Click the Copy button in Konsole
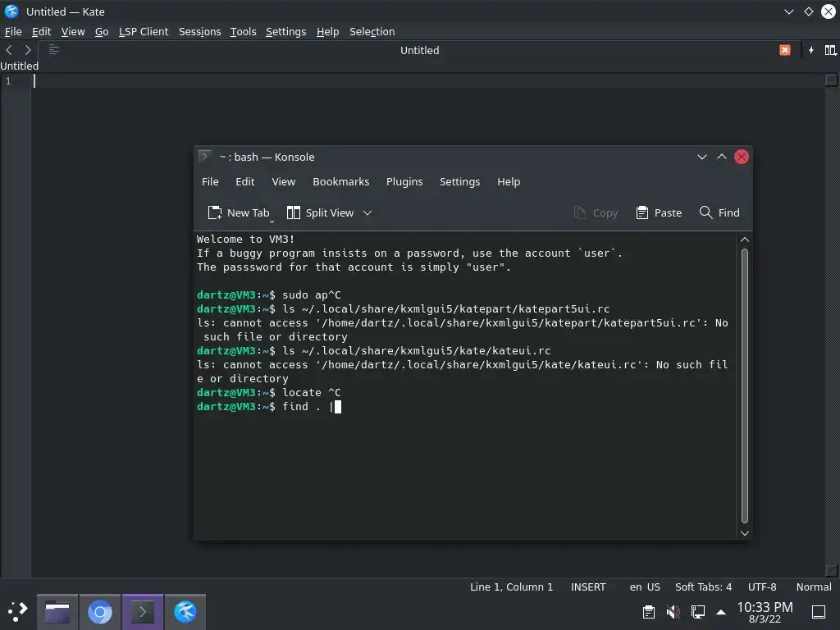The height and width of the screenshot is (630, 840). click(596, 212)
